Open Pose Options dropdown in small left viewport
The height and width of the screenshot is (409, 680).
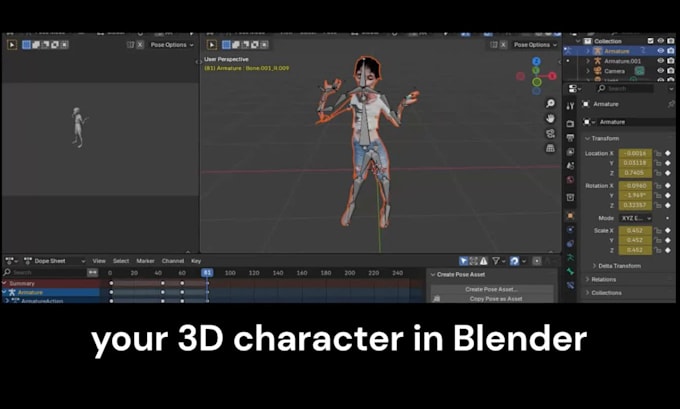coord(172,45)
